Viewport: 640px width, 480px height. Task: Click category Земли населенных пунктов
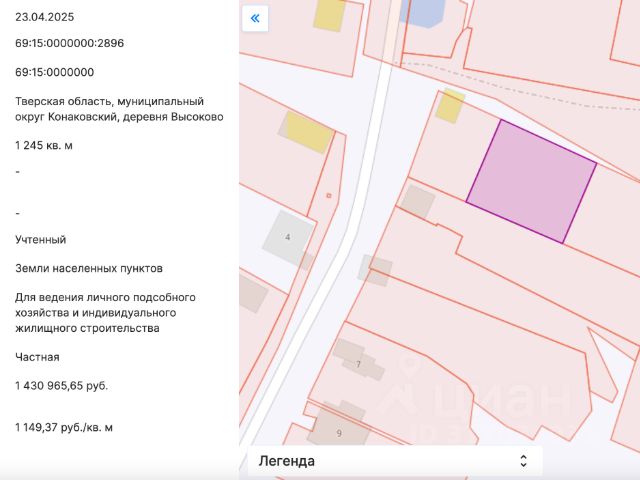coord(89,268)
